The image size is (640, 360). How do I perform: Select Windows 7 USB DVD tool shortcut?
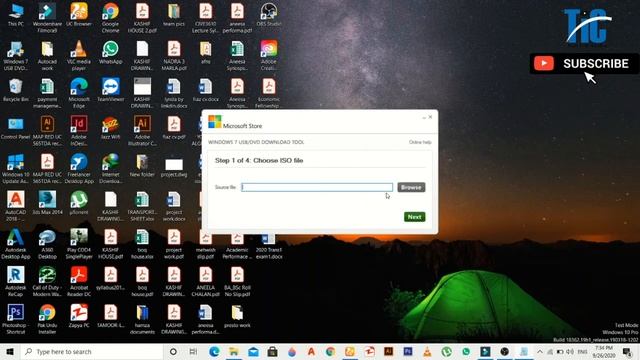(x=16, y=56)
